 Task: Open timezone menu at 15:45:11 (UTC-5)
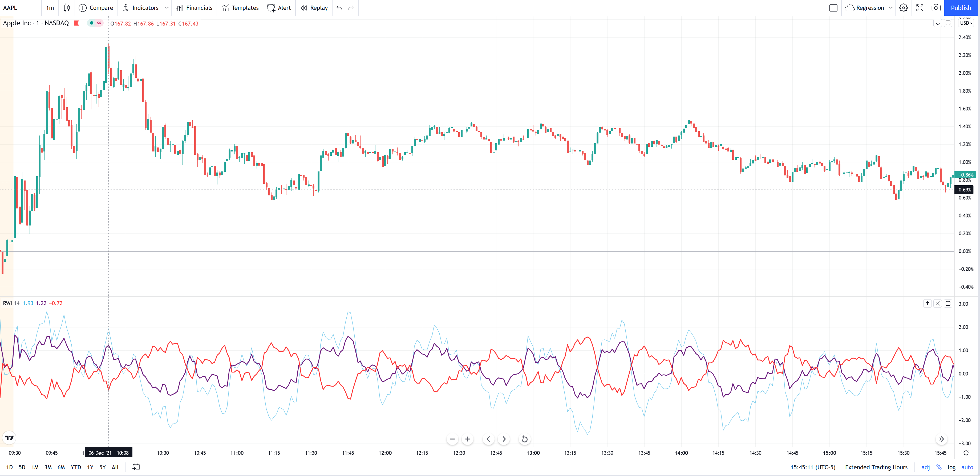point(813,467)
